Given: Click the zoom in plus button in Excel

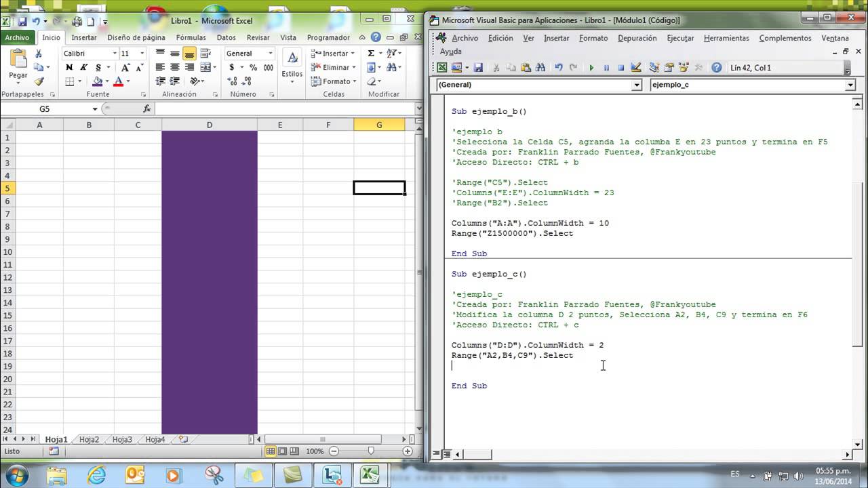Looking at the screenshot, I should point(408,451).
